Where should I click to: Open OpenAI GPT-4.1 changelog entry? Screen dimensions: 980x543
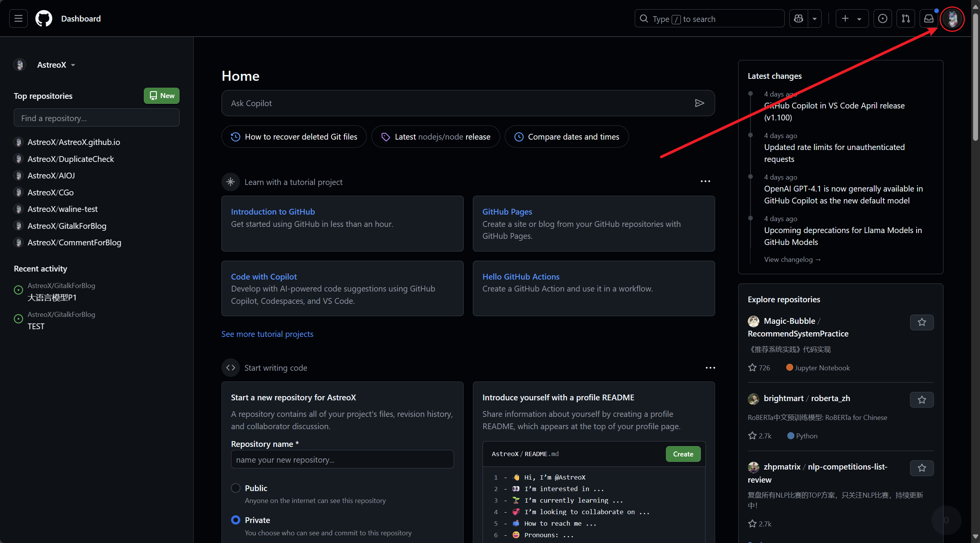(x=843, y=195)
